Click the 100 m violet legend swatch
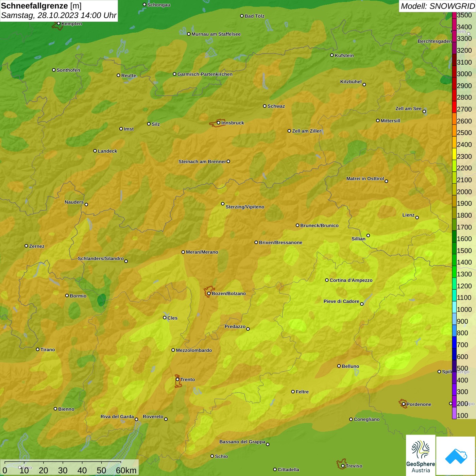This screenshot has height=476, width=476. point(454,413)
